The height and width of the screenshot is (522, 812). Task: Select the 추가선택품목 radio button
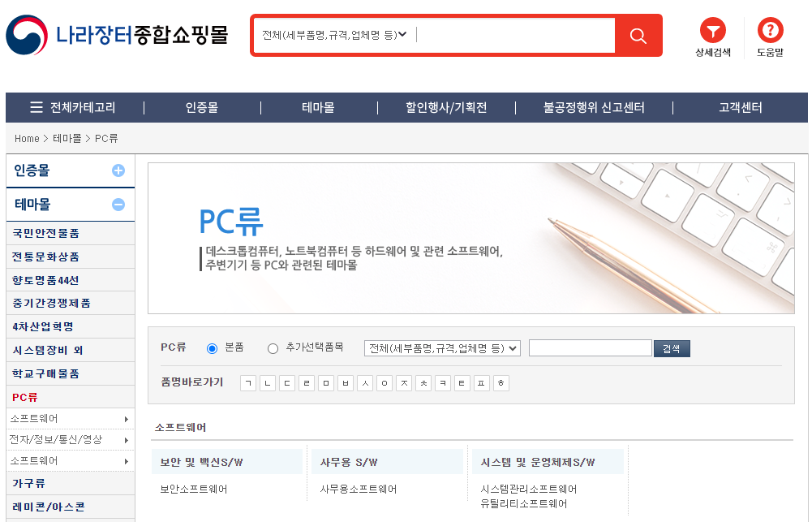point(273,347)
